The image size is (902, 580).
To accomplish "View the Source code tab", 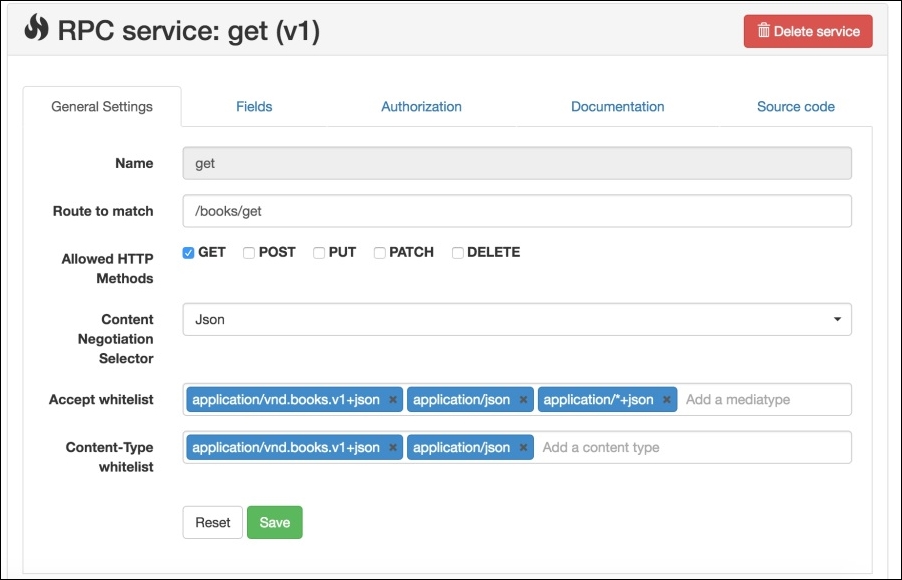I will click(x=795, y=106).
